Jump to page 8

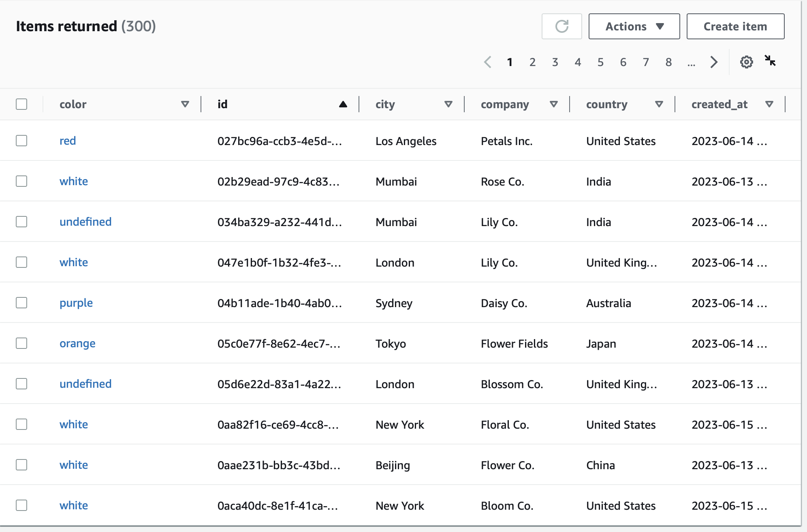click(x=668, y=62)
